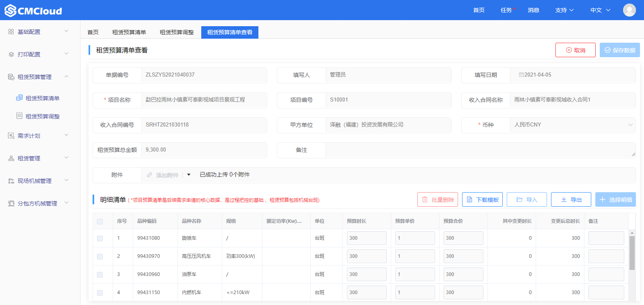Click the document icon in 下载模板
This screenshot has width=644, height=305.
469,199
